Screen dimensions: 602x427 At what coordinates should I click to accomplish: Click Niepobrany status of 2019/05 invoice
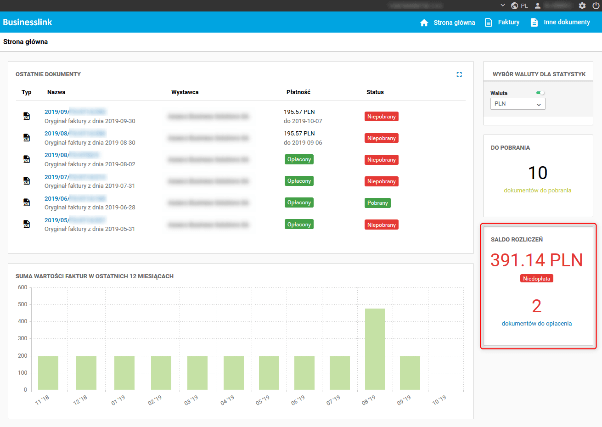[381, 225]
